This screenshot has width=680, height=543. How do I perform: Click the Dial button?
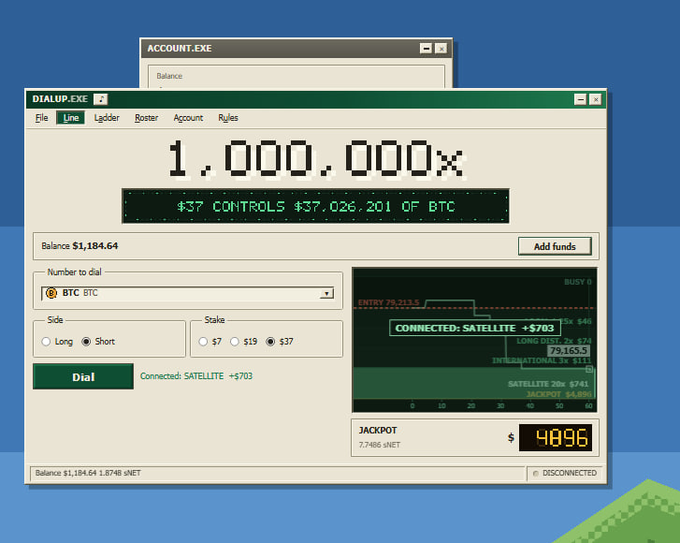click(x=83, y=376)
